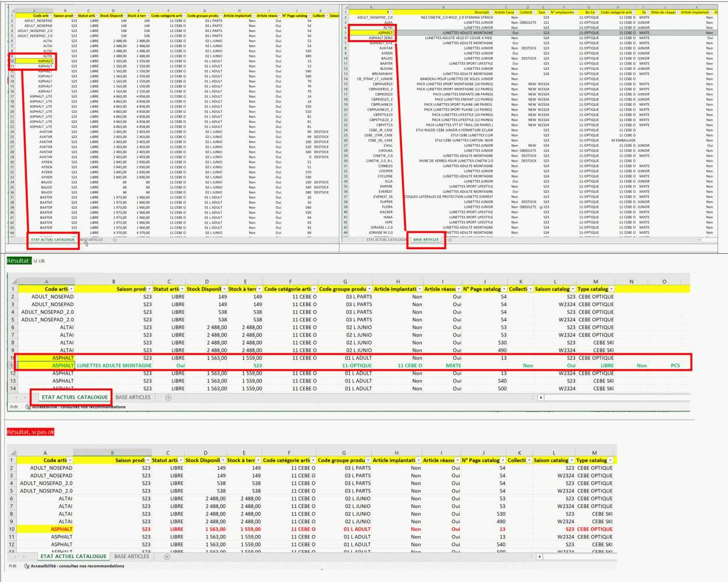The image size is (728, 582).
Task: Click 'ADULT_NOSEPAD_2.0' cell in row 4 of 'si pas ok' sheet
Action: (47, 483)
